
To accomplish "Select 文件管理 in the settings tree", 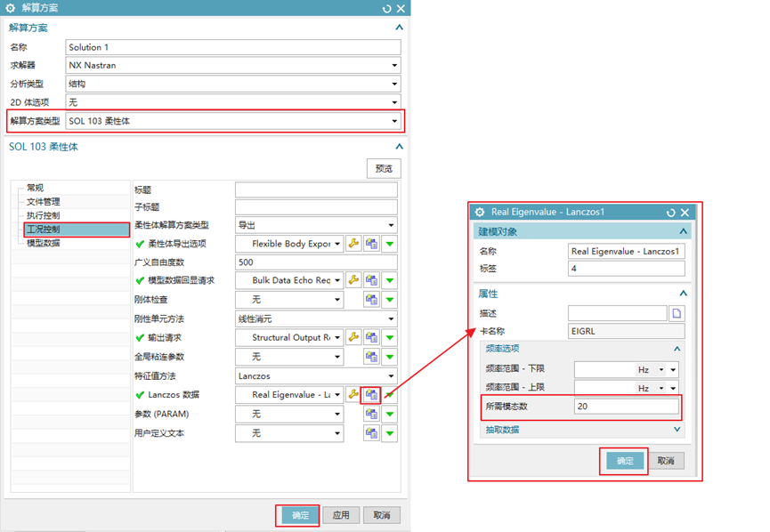I will point(44,202).
